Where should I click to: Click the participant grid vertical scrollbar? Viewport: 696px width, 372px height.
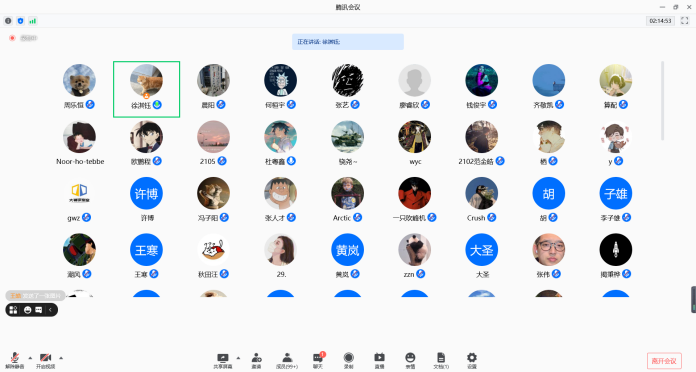tap(663, 101)
